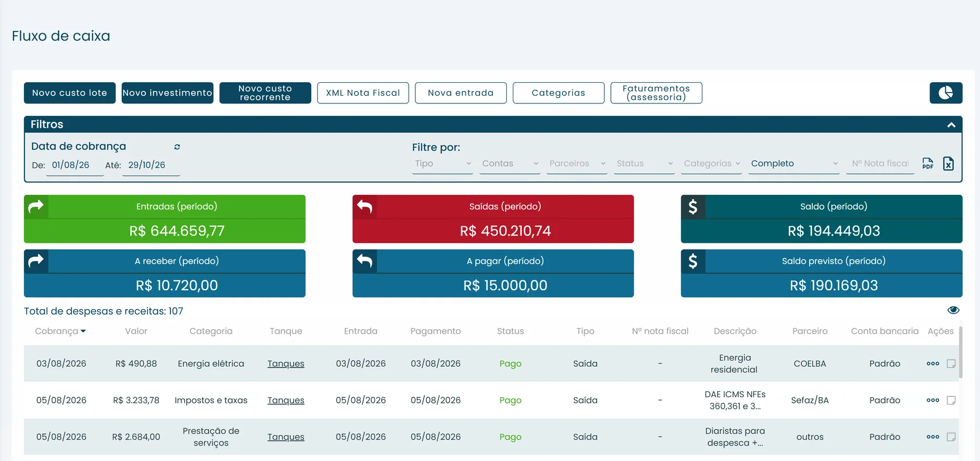Image resolution: width=980 pixels, height=461 pixels.
Task: Click the A receber arrow icon
Action: (36, 261)
